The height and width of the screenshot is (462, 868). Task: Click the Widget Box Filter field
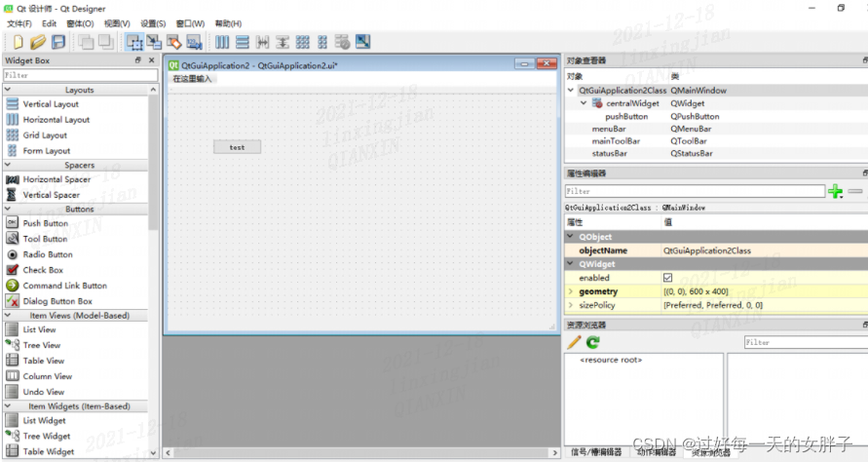81,75
